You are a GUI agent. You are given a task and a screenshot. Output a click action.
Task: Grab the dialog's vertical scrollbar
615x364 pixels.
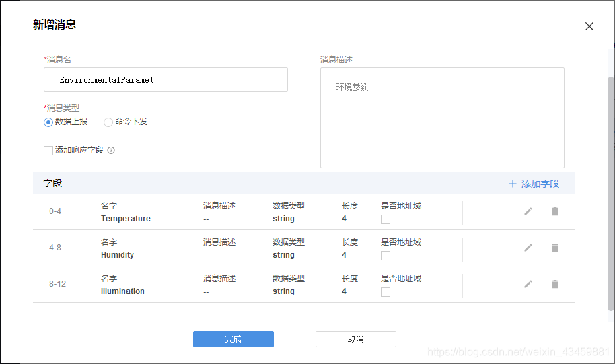(611, 193)
